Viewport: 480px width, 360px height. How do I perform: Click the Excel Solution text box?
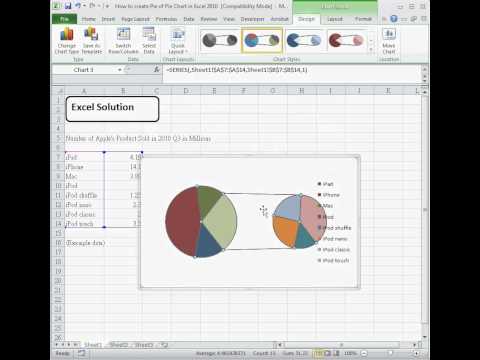pos(112,109)
